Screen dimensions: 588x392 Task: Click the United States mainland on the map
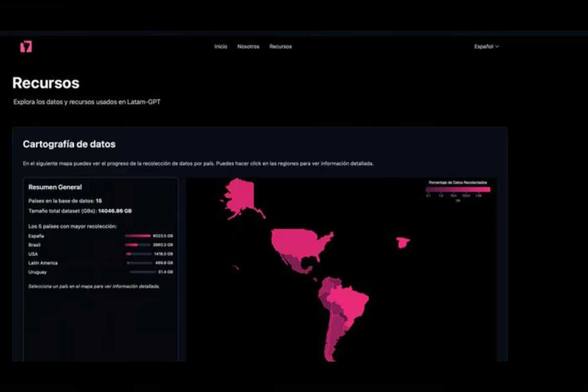coord(300,243)
